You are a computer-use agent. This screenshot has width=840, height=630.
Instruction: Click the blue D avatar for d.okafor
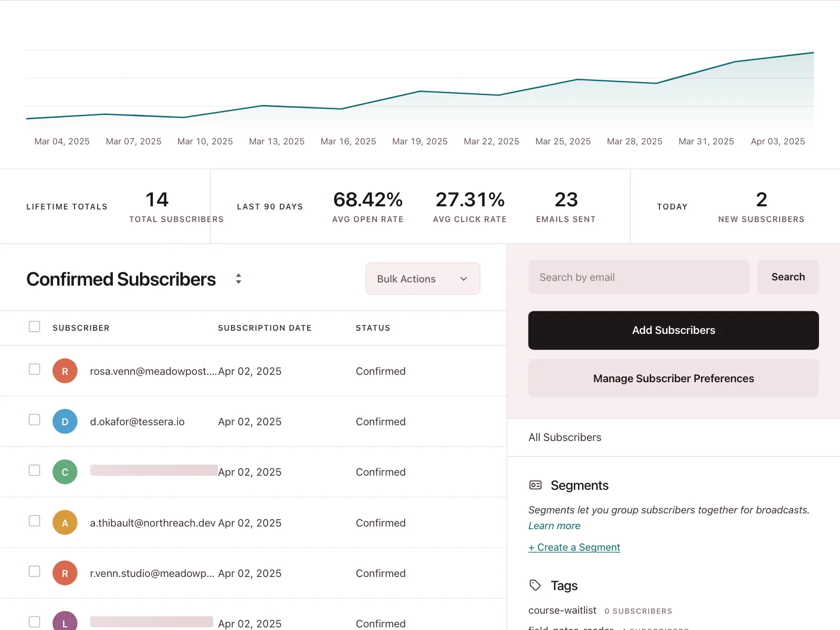tap(65, 422)
